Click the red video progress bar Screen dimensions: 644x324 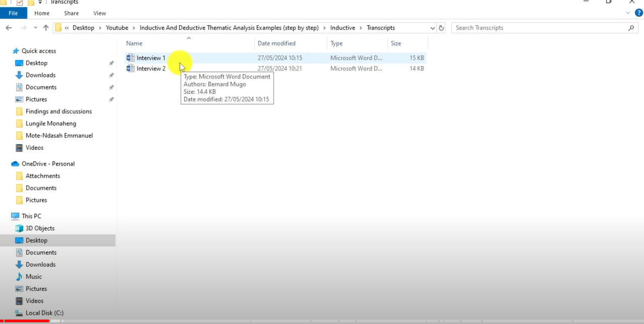[25, 321]
